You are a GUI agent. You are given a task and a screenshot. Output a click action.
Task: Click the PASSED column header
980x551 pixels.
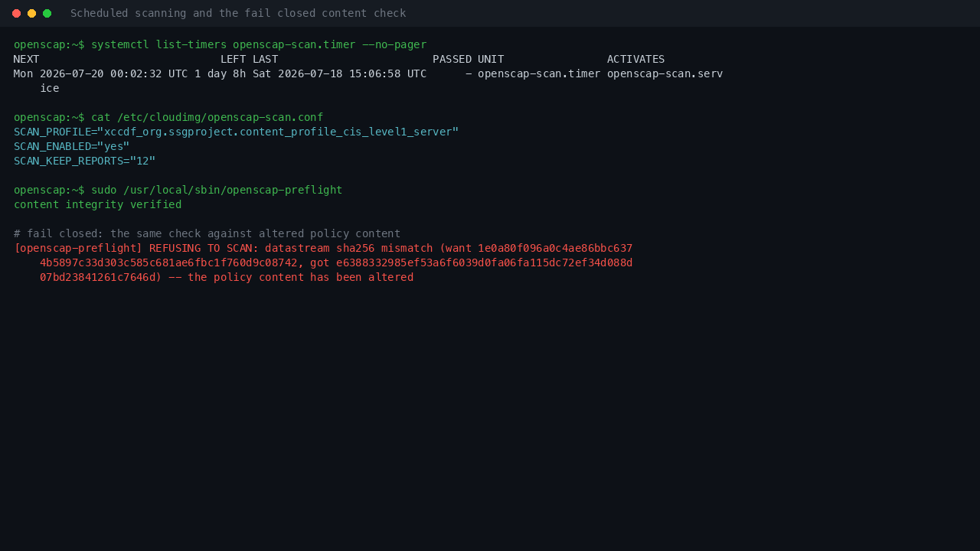tap(452, 59)
